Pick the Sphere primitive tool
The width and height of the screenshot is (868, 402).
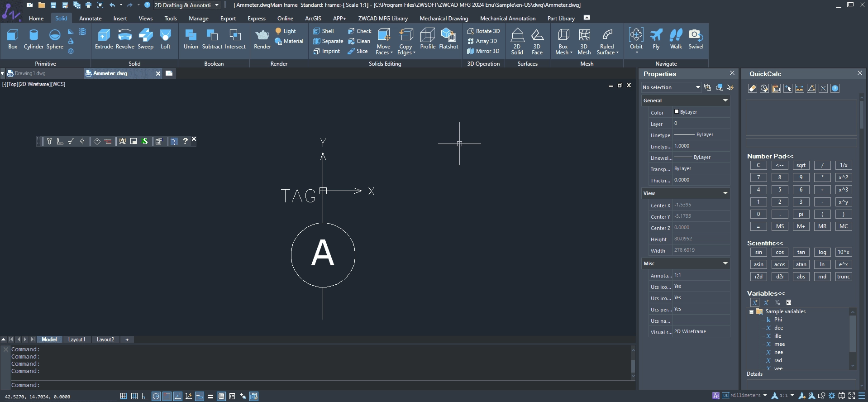(x=55, y=39)
